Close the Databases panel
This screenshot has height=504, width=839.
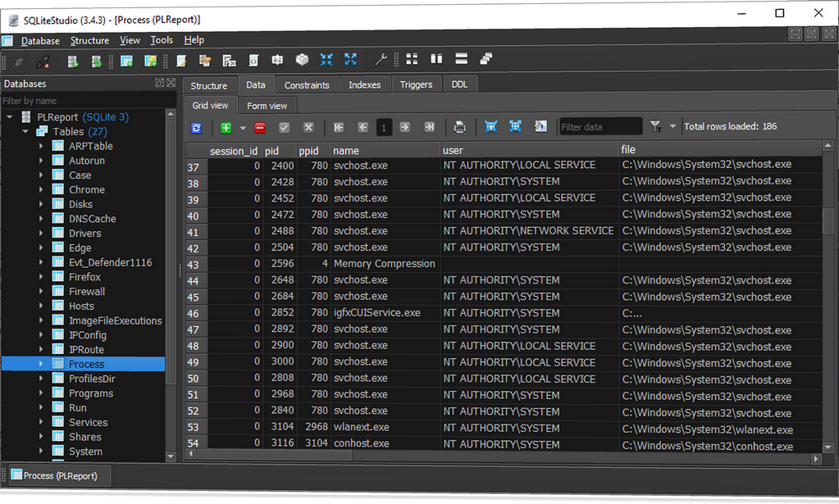pos(171,83)
